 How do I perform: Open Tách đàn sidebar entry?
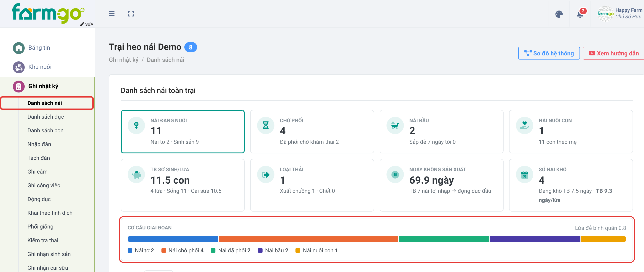[x=39, y=158]
